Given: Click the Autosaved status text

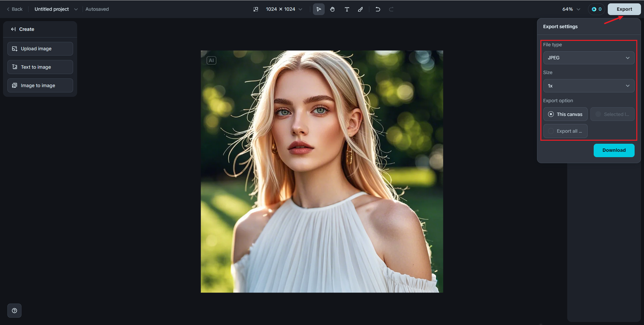Looking at the screenshot, I should coord(97,9).
